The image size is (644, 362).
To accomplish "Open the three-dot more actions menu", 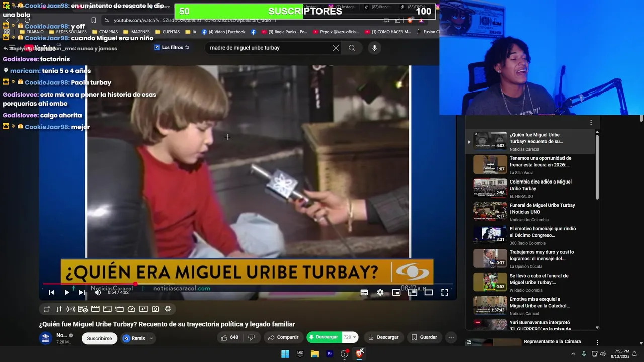I will click(x=451, y=337).
